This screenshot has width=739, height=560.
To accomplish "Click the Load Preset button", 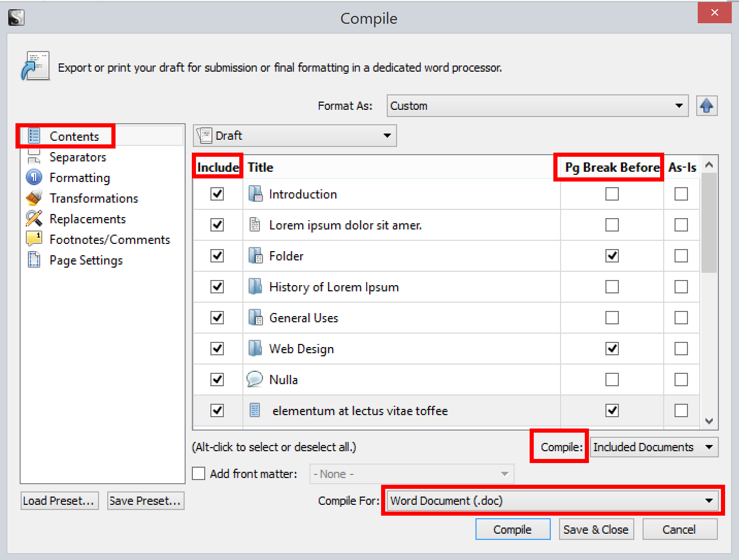I will click(58, 501).
